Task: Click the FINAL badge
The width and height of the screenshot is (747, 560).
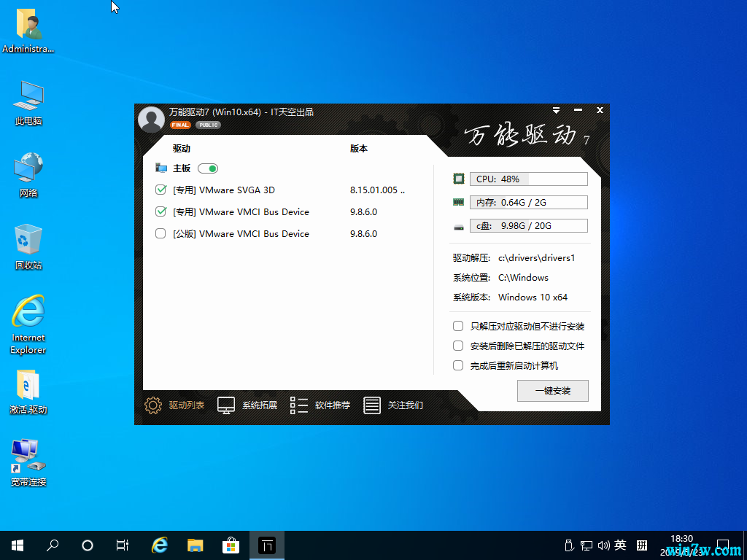Action: [180, 125]
